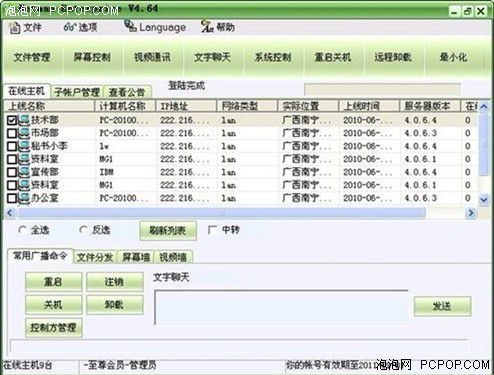494x375 pixels.
Task: Click the horizontal scroll right arrow
Action: click(x=471, y=212)
